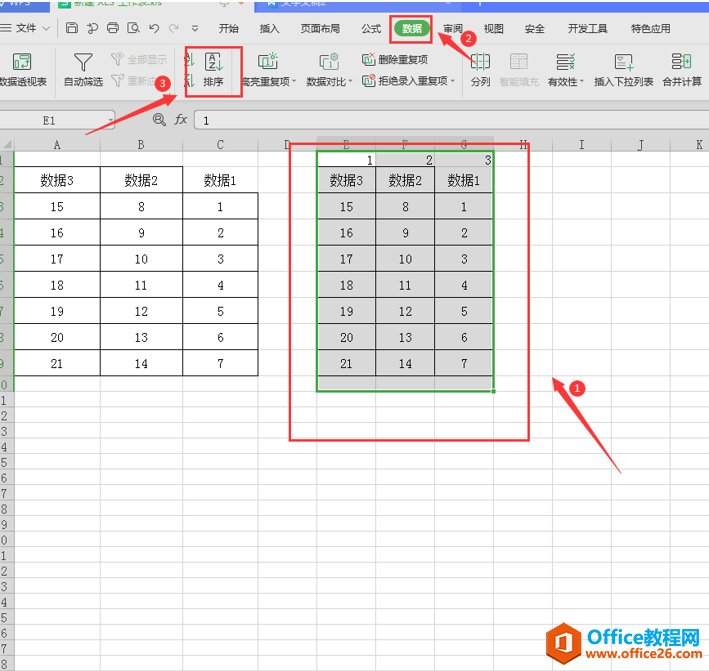The height and width of the screenshot is (671, 709).
Task: Click the 全部显示 button
Action: point(139,59)
